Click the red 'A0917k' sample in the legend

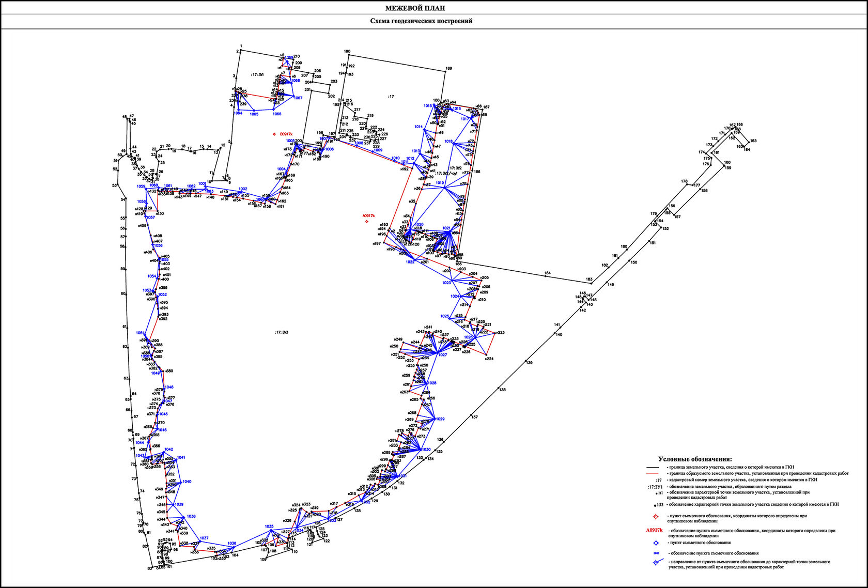click(654, 531)
